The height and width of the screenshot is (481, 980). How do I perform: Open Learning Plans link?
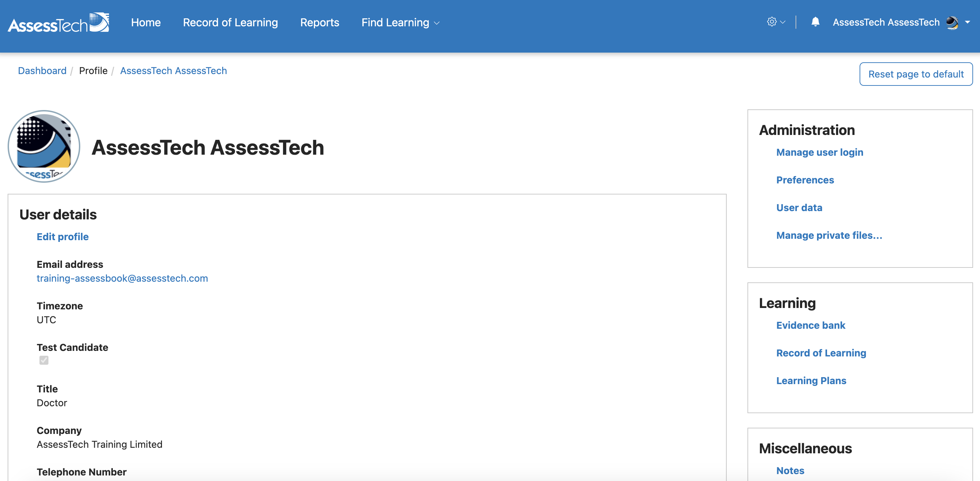(811, 381)
